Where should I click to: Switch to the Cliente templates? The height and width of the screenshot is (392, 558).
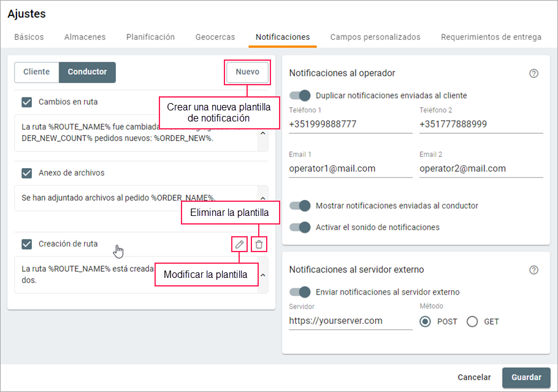click(x=36, y=72)
